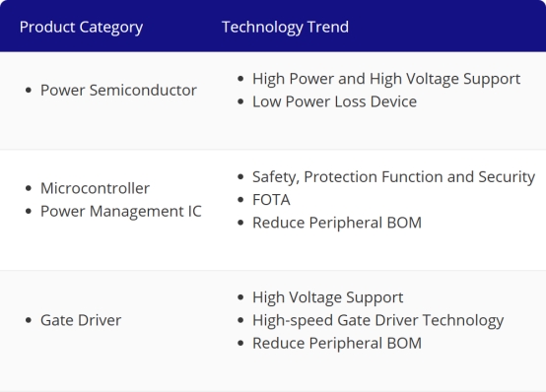Click Reduce Peripheral BOM in microcontroller row
546x392 pixels.
click(x=337, y=223)
